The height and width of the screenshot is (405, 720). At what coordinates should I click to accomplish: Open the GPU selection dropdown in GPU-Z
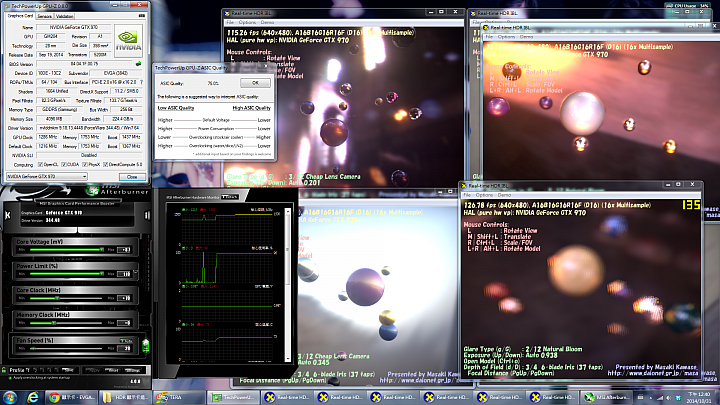(x=46, y=176)
